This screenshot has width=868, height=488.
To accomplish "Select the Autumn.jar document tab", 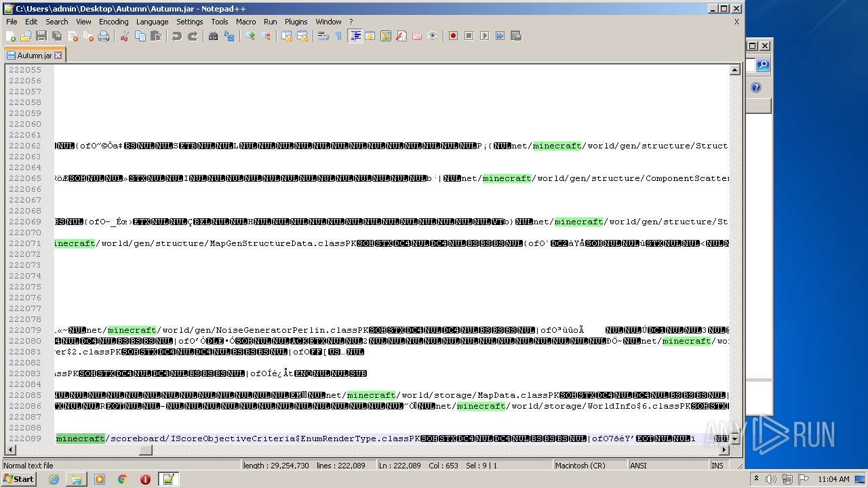I will coord(35,56).
